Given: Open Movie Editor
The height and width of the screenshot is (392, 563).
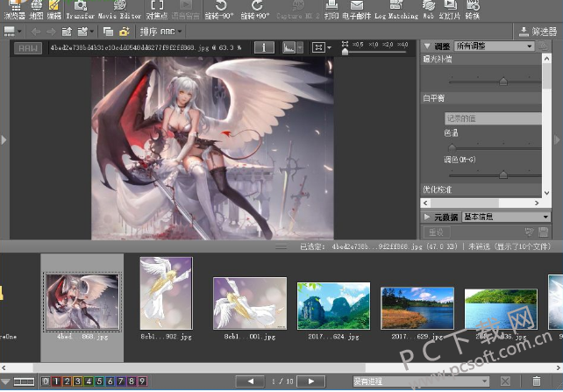Looking at the screenshot, I should coord(119,10).
